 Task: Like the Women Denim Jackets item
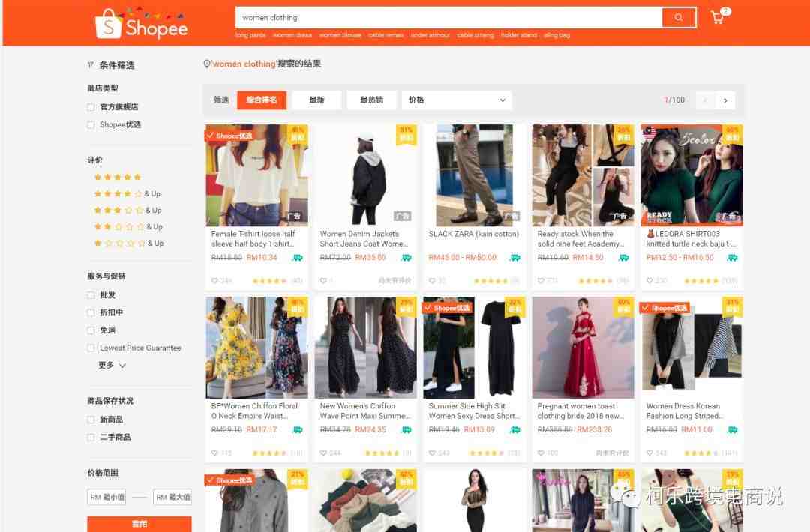click(323, 281)
